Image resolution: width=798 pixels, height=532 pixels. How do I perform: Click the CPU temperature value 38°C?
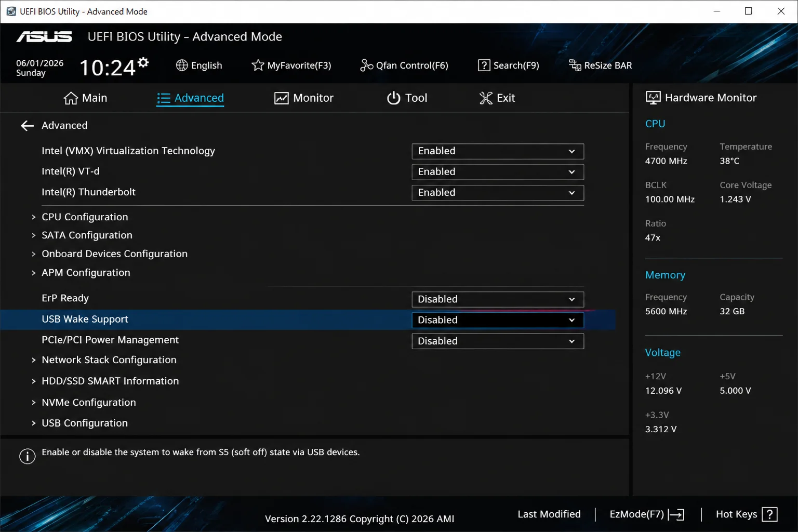(x=729, y=161)
